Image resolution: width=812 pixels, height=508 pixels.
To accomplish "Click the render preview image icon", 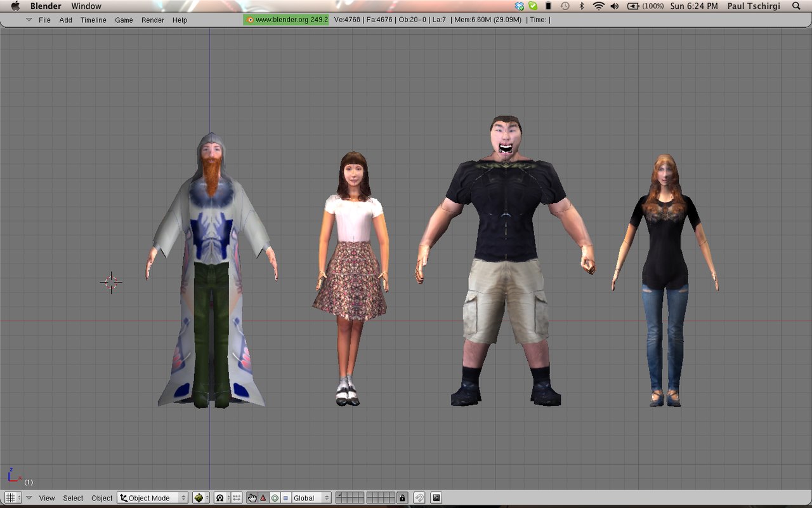I will pyautogui.click(x=436, y=497).
